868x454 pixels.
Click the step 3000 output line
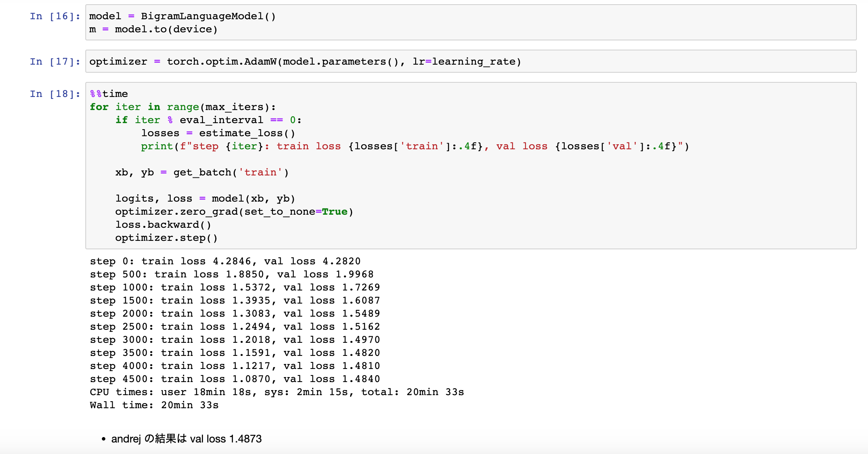click(x=235, y=340)
